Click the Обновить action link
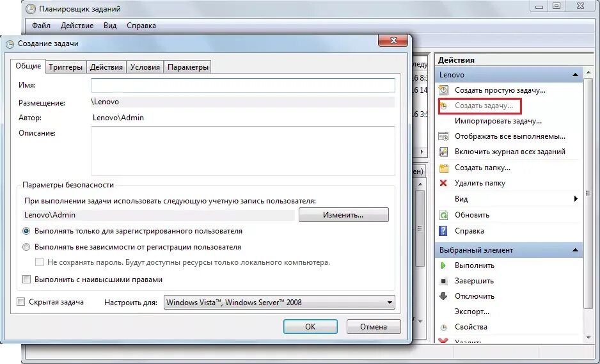Image resolution: width=600 pixels, height=364 pixels. coord(472,215)
